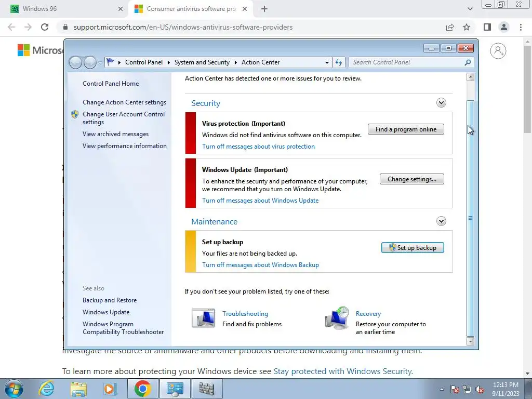Click the firewall brick-wall taskbar icon
The width and height of the screenshot is (532, 399).
pyautogui.click(x=207, y=389)
